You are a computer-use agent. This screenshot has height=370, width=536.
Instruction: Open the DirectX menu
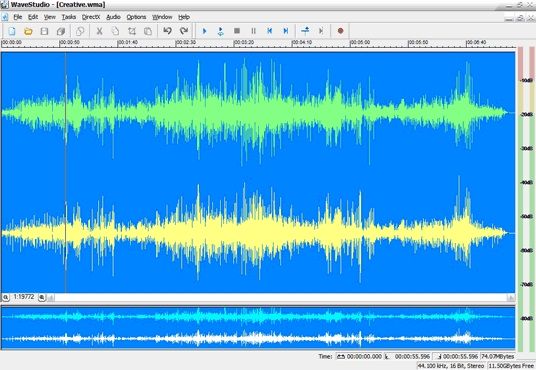(x=91, y=17)
